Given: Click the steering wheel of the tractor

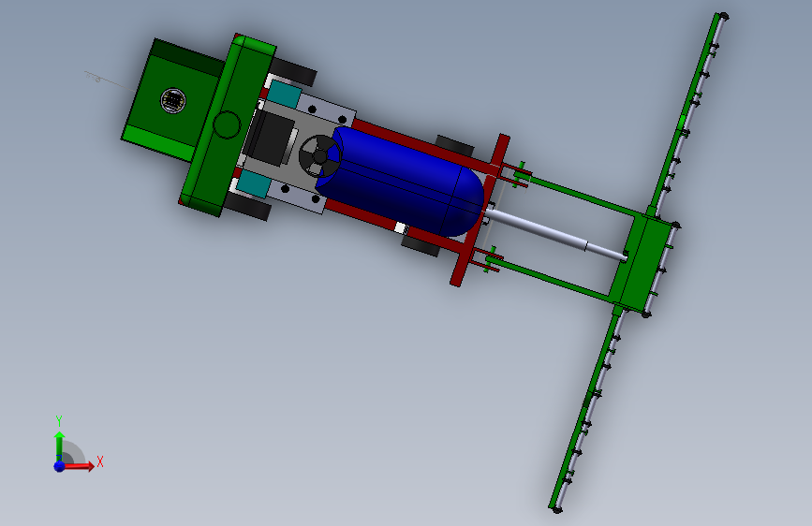Looking at the screenshot, I should coord(319,155).
